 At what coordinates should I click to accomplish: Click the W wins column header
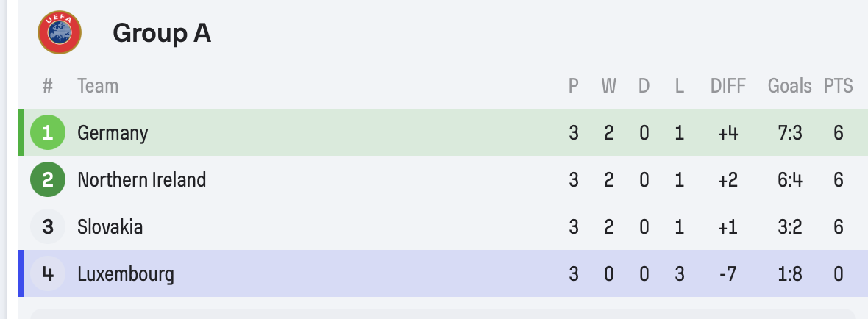(x=608, y=86)
